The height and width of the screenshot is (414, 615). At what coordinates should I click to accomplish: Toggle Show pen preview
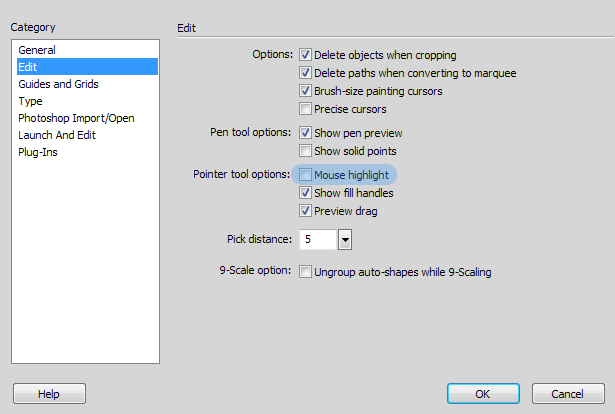click(x=305, y=133)
